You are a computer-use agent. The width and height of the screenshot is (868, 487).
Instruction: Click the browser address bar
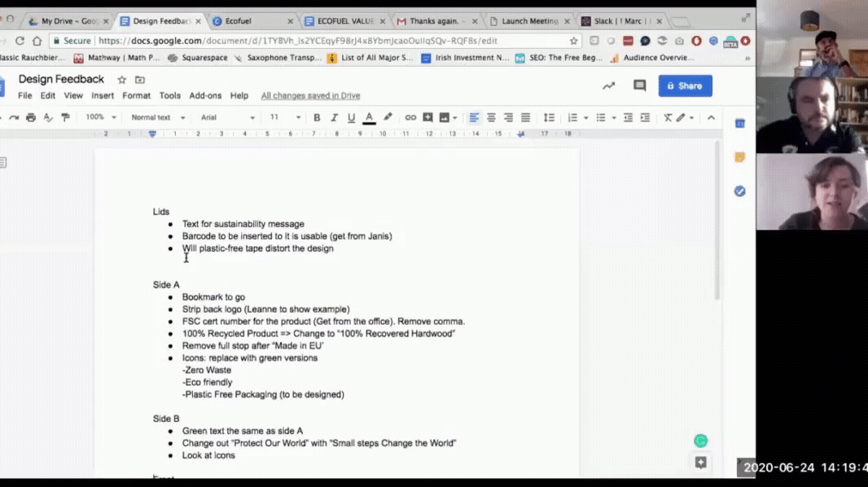(316, 41)
